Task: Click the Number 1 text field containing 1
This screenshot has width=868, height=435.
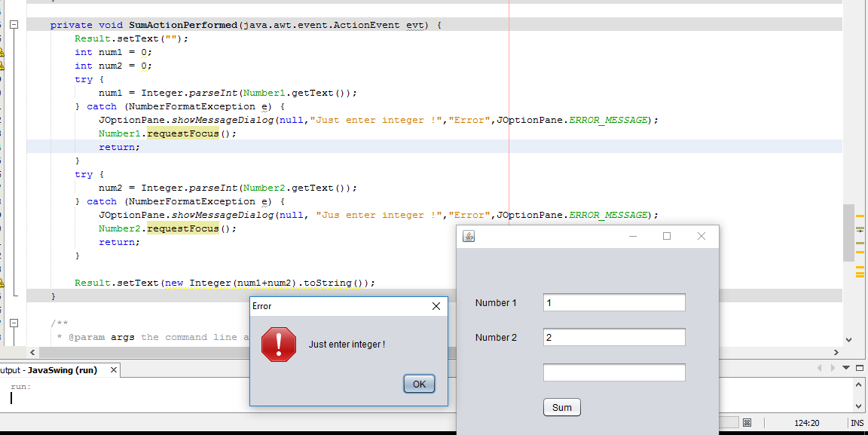Action: (613, 302)
